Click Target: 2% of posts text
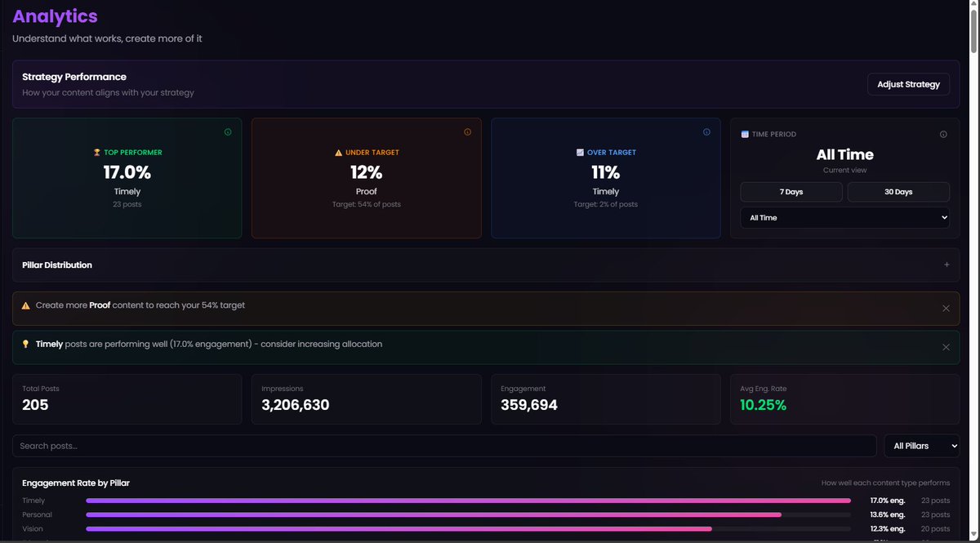This screenshot has width=980, height=543. [x=606, y=204]
